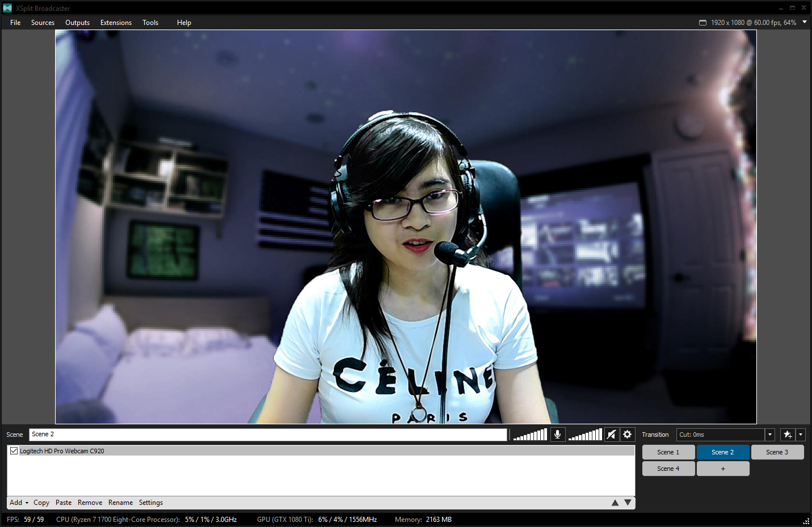812x527 pixels.
Task: Move the source up with the up arrow
Action: click(615, 503)
